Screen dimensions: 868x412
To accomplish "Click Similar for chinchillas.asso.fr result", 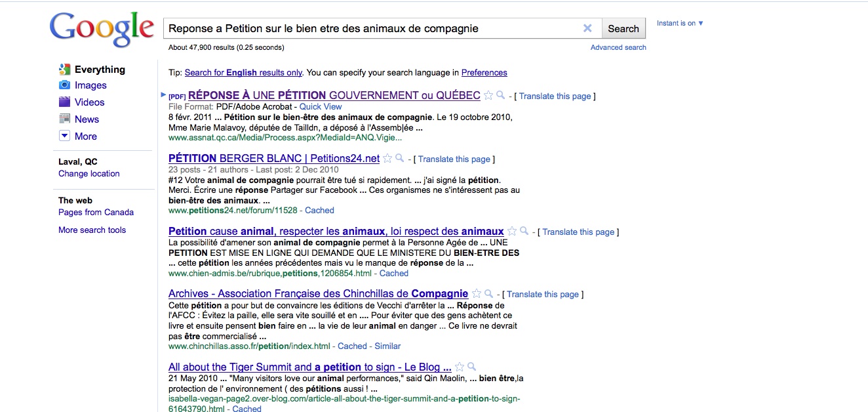I will point(387,346).
